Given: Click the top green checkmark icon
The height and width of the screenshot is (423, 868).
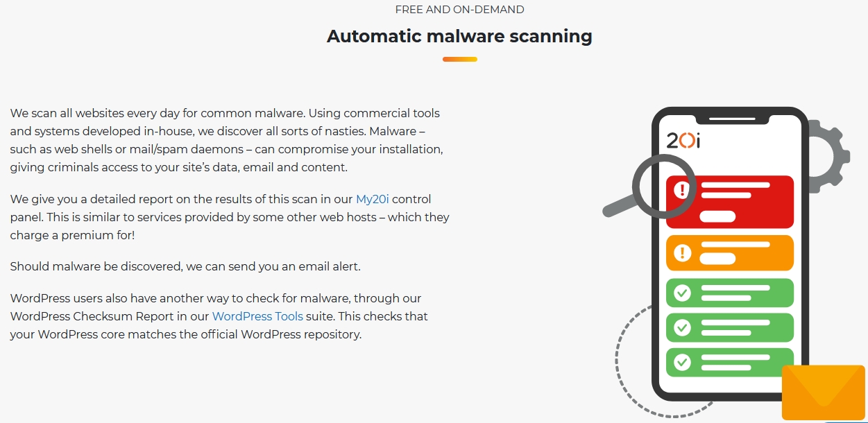Looking at the screenshot, I should coord(682,293).
